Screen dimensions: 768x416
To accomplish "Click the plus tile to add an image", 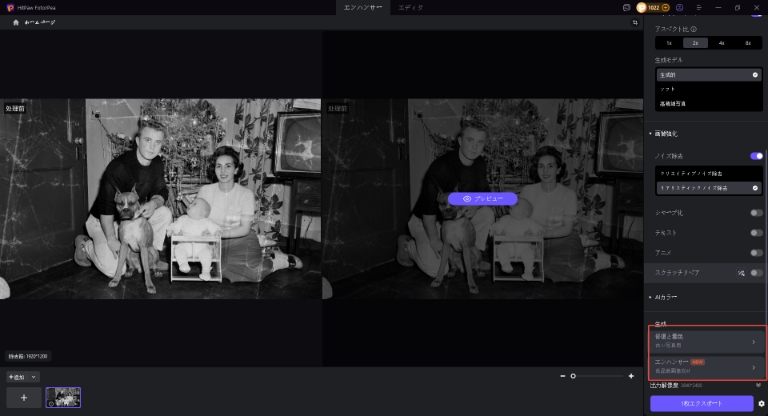I will tap(24, 397).
